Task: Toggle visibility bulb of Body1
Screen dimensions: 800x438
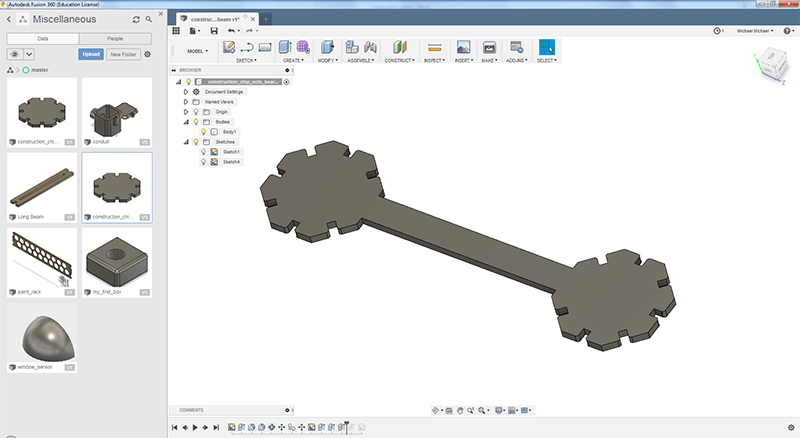Action: click(204, 132)
